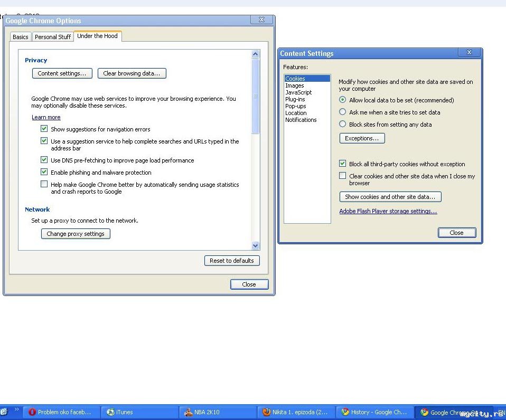
Task: Choose Allow local data to be set
Action: pos(343,100)
